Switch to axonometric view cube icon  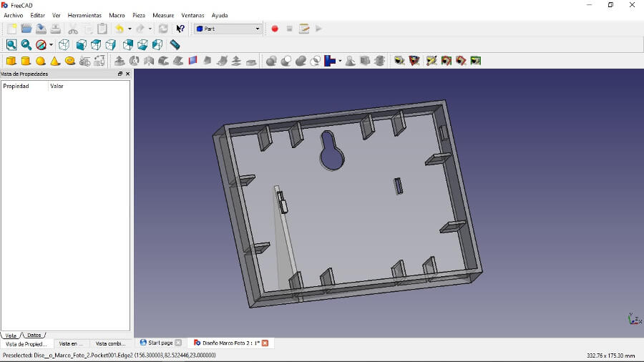(x=64, y=44)
